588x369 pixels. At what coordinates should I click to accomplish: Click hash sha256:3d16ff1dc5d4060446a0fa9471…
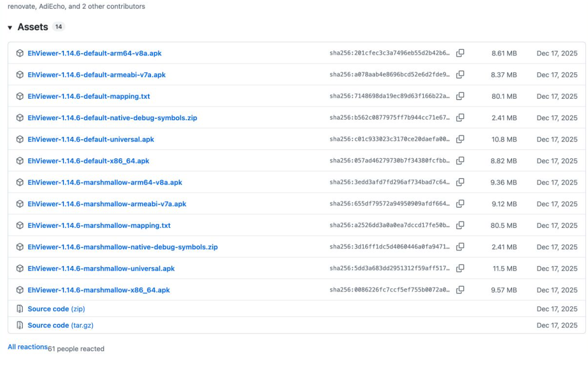point(390,246)
